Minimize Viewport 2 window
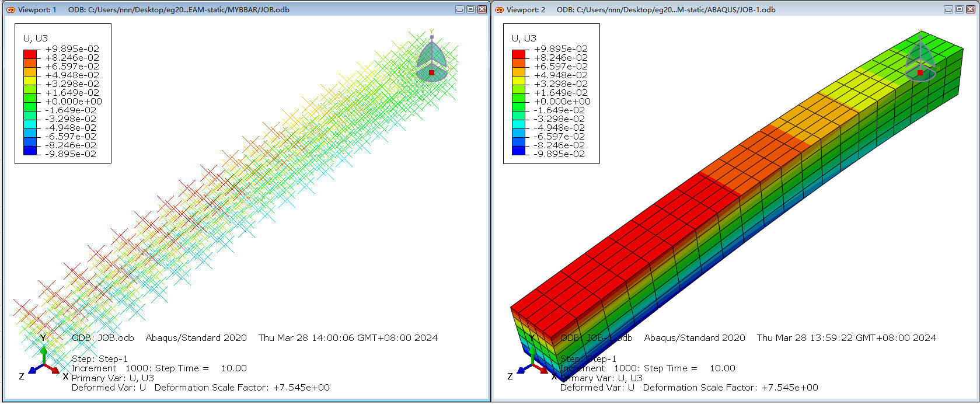 click(948, 9)
